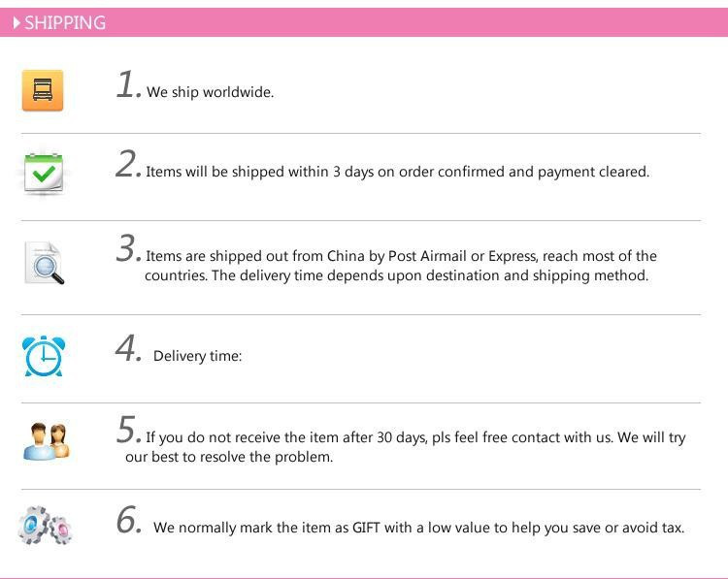Click the text about shipping within 3 days
The height and width of the screenshot is (579, 728).
pos(397,173)
